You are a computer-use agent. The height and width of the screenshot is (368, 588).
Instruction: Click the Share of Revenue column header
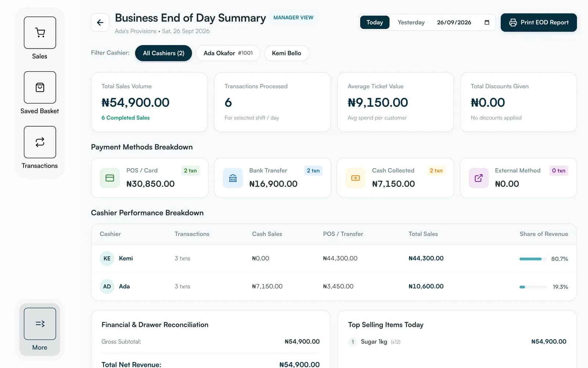(x=544, y=234)
